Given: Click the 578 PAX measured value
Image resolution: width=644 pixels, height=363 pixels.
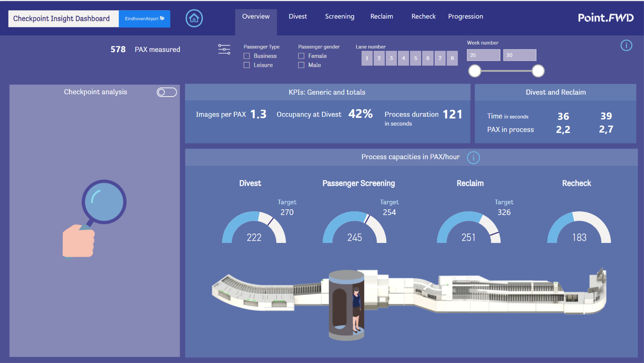Looking at the screenshot, I should (118, 49).
